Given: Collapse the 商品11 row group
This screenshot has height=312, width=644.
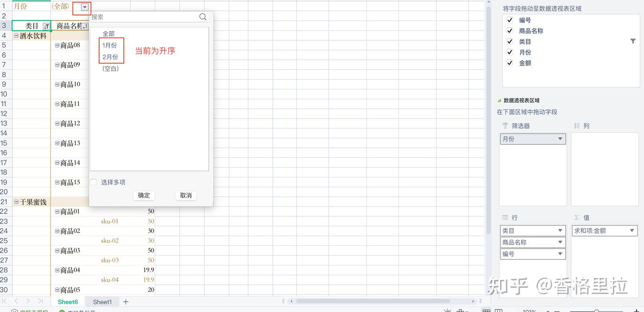Looking at the screenshot, I should [57, 104].
